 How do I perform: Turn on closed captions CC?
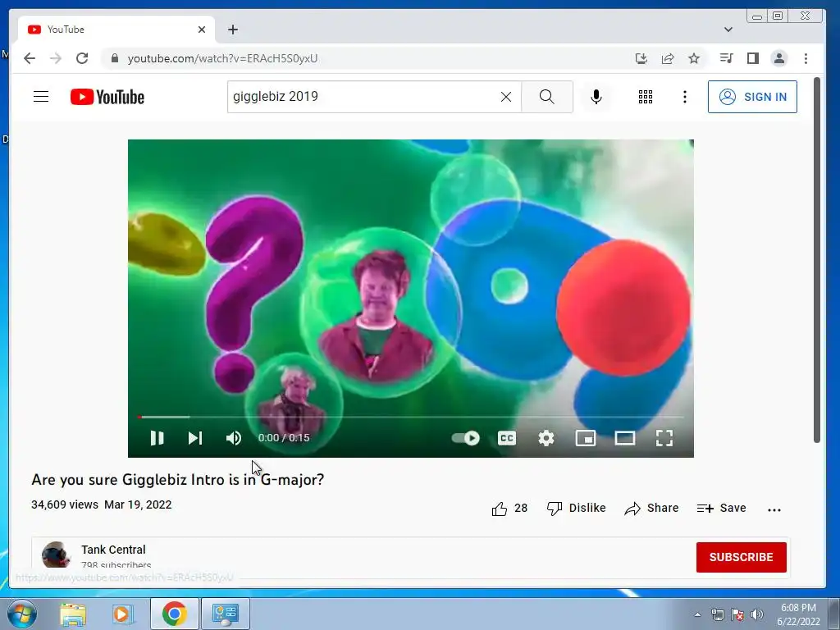pyautogui.click(x=507, y=438)
